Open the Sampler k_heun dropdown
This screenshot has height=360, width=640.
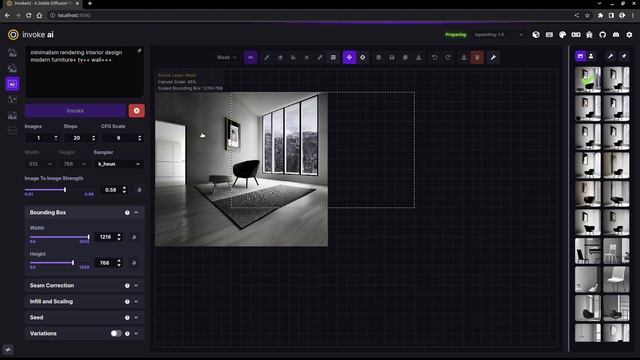(x=119, y=164)
